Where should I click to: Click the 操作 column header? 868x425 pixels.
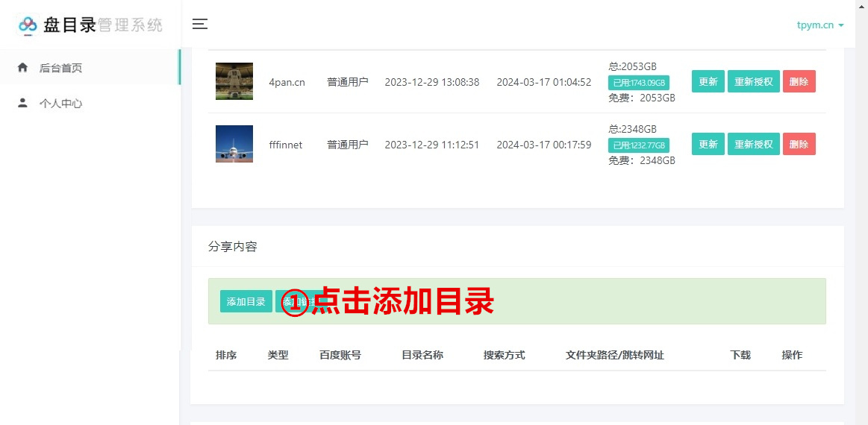coord(792,355)
